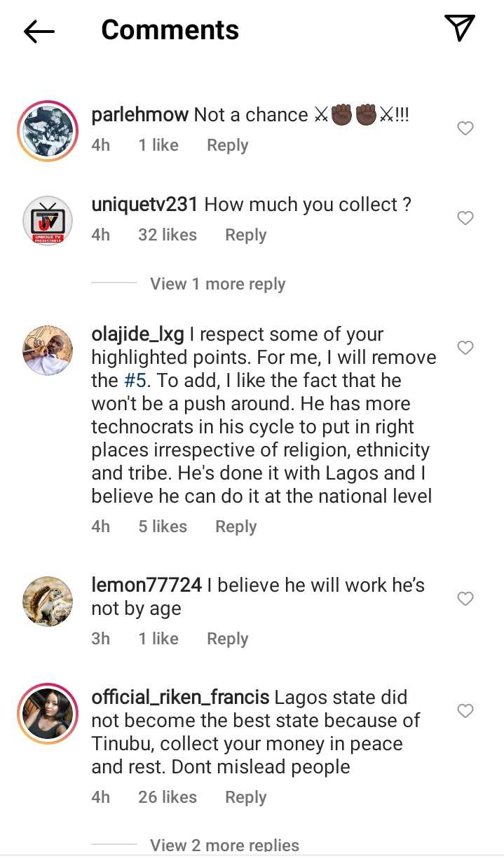Heart official_riken_francis's comment
This screenshot has width=504, height=868.
coord(465,711)
